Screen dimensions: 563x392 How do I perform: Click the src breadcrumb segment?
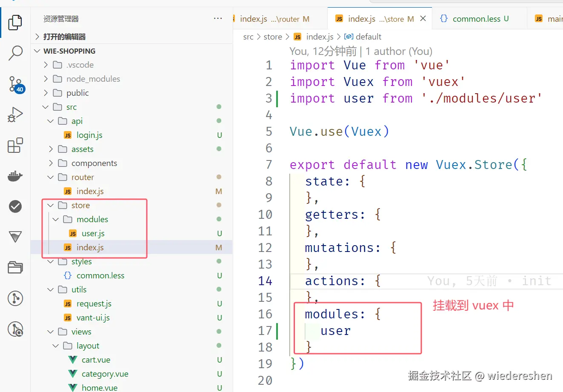(248, 37)
